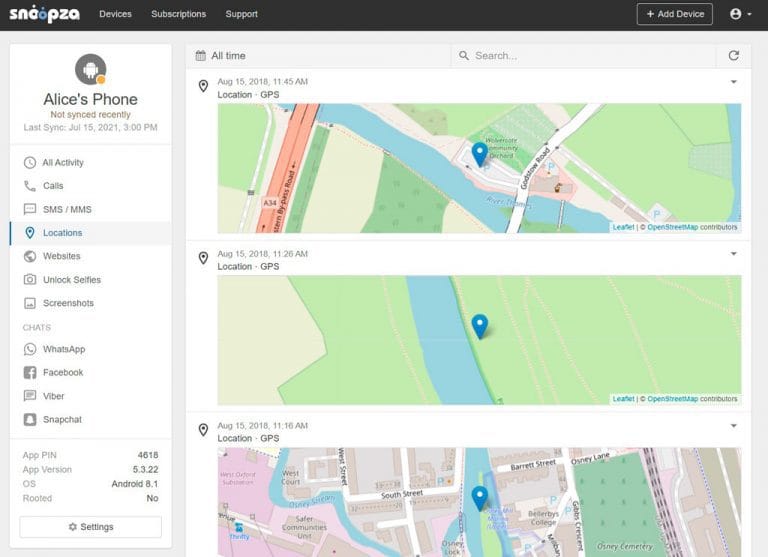Click the Snapchat ghost icon

click(30, 419)
